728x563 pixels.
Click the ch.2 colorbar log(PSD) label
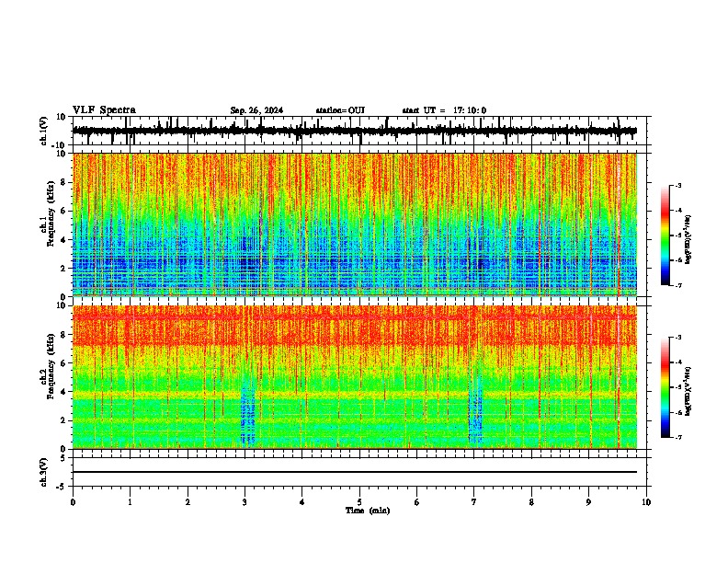click(x=688, y=391)
